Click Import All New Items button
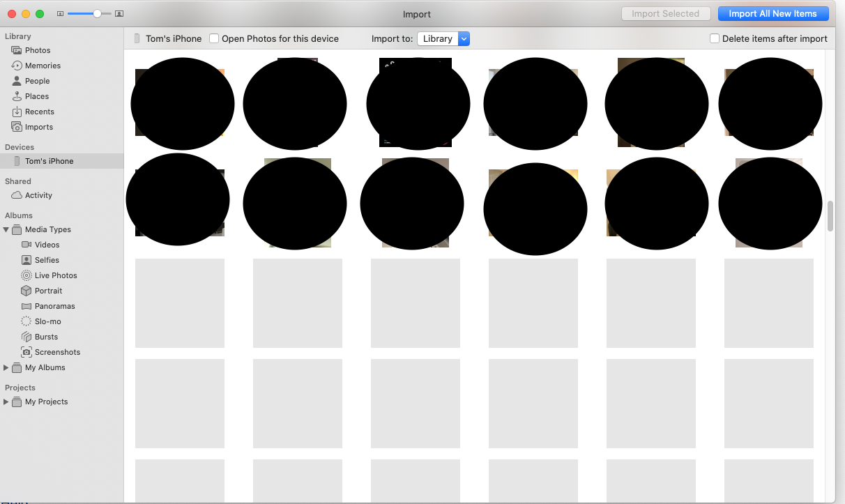 coord(772,14)
